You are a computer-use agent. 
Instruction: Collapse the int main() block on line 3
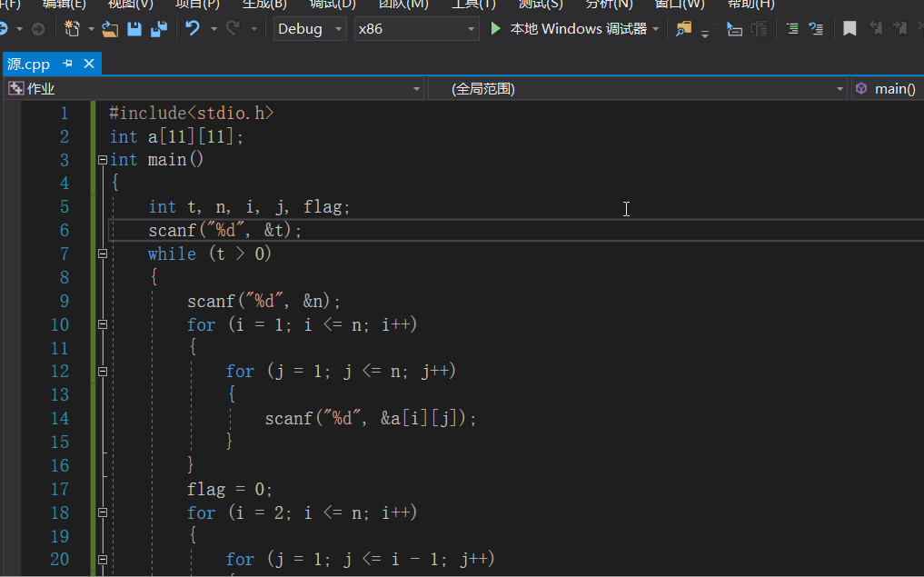pyautogui.click(x=103, y=160)
